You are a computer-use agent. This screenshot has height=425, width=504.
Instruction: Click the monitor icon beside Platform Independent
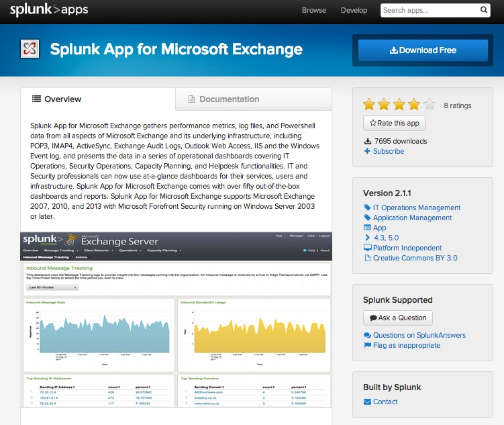click(x=367, y=248)
